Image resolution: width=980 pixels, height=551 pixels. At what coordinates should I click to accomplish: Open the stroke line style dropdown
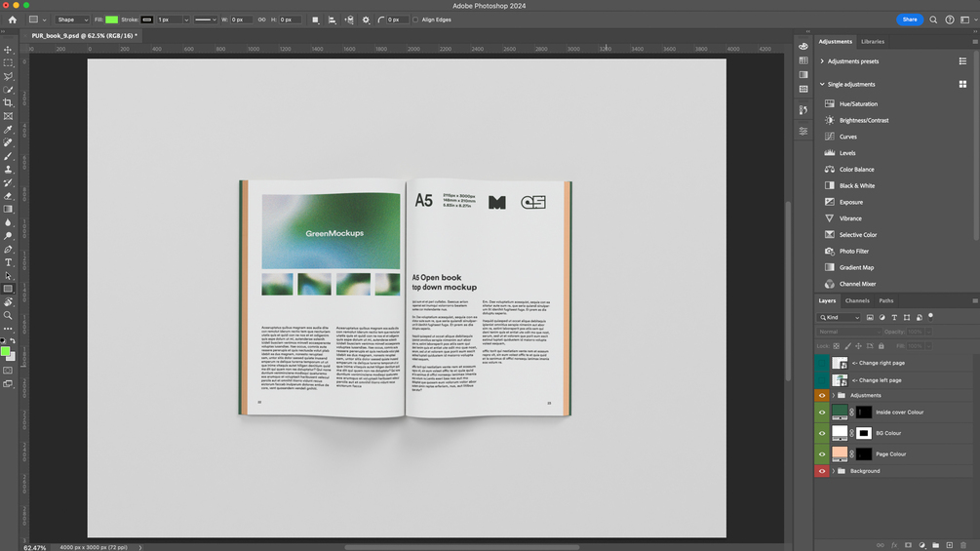[205, 20]
